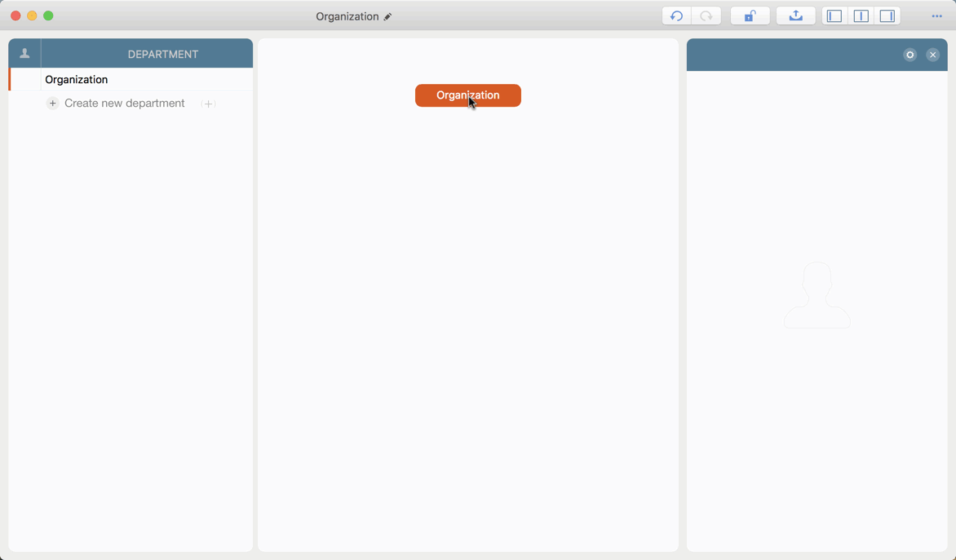
Task: Click the Undo arrow in the toolbar
Action: click(676, 16)
